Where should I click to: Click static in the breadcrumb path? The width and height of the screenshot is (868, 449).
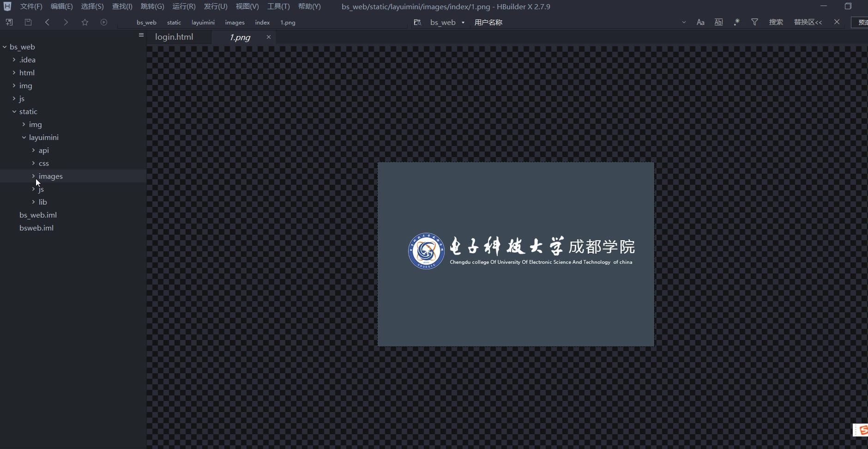(x=174, y=22)
